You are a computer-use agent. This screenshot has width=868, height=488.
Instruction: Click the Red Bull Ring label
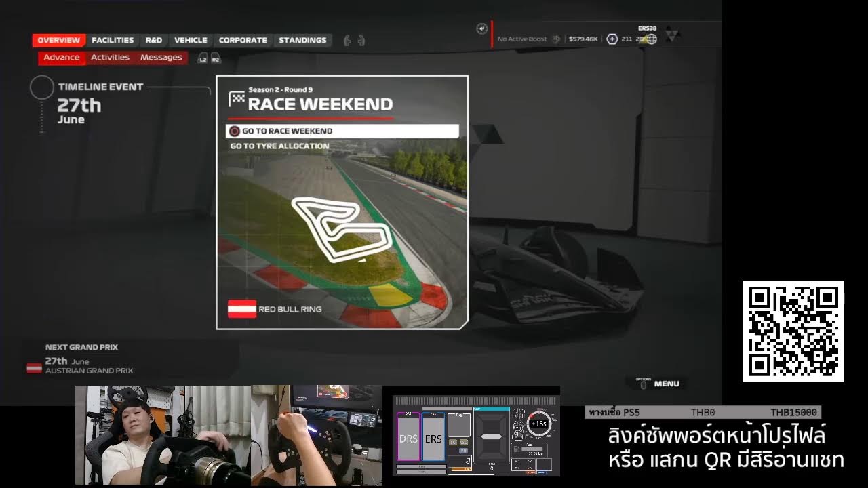[x=290, y=309]
